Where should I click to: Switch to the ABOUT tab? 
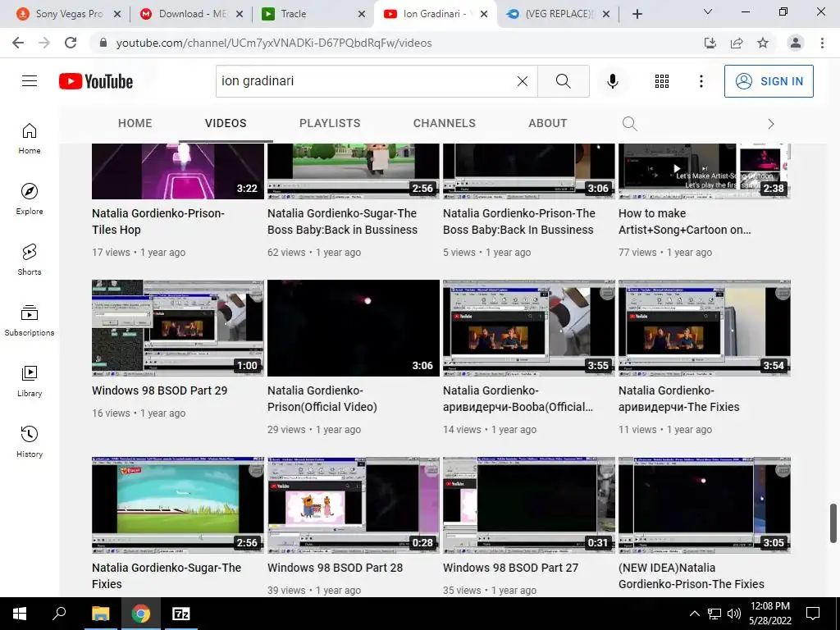pos(547,123)
